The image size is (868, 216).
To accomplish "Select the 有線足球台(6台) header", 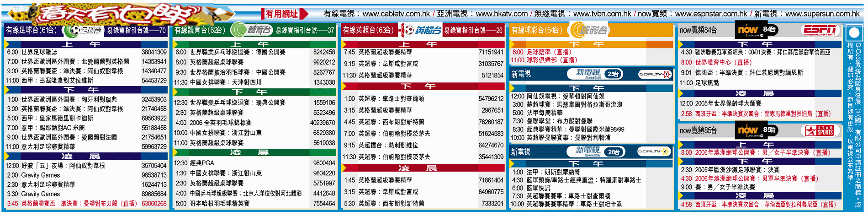I will [32, 30].
